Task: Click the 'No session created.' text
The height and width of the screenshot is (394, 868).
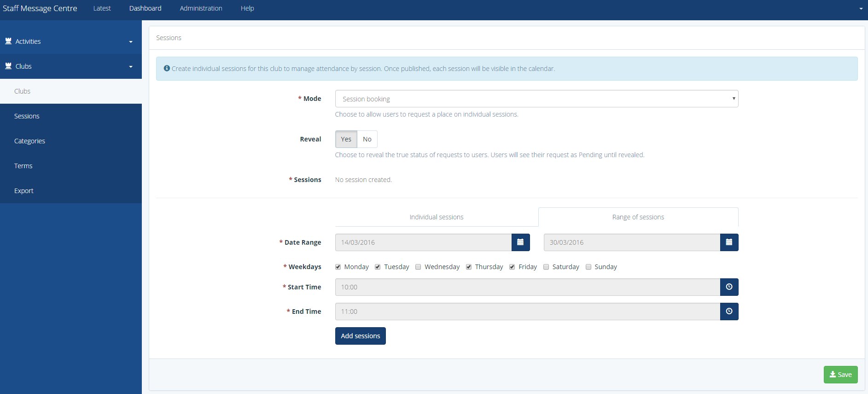Action: click(363, 180)
